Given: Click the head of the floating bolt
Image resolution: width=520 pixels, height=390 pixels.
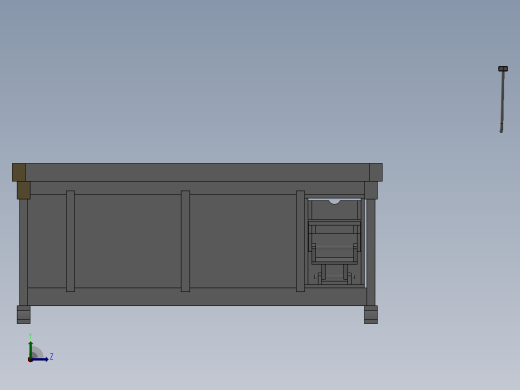Looking at the screenshot, I should 503,69.
